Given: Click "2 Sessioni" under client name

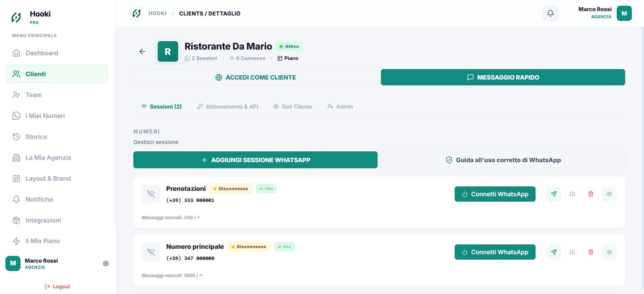Looking at the screenshot, I should point(201,58).
